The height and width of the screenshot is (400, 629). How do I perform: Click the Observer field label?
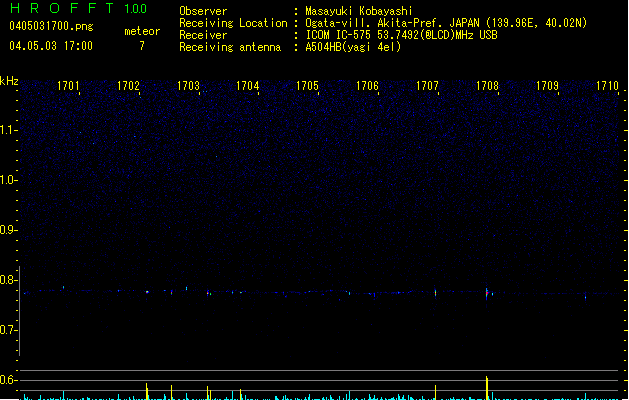(x=203, y=11)
